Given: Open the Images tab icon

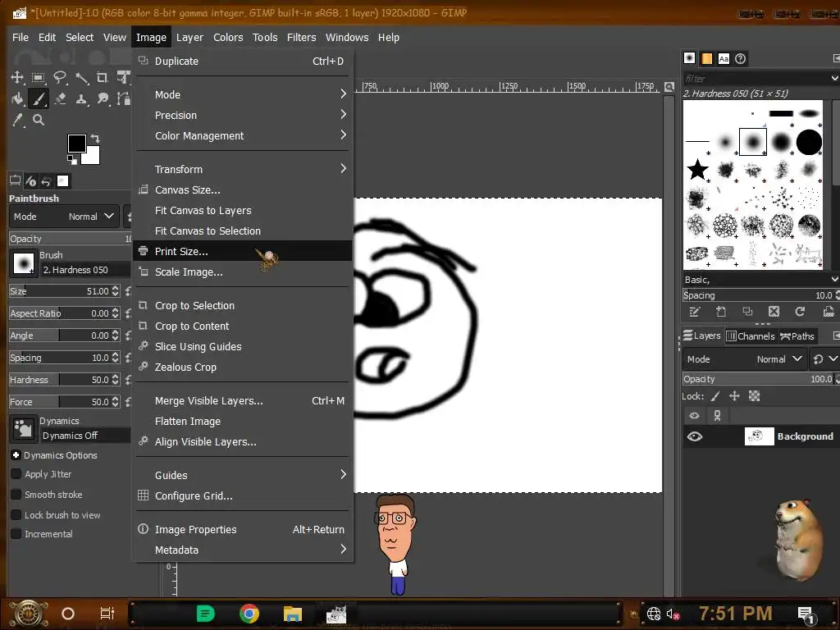Looking at the screenshot, I should coord(62,181).
